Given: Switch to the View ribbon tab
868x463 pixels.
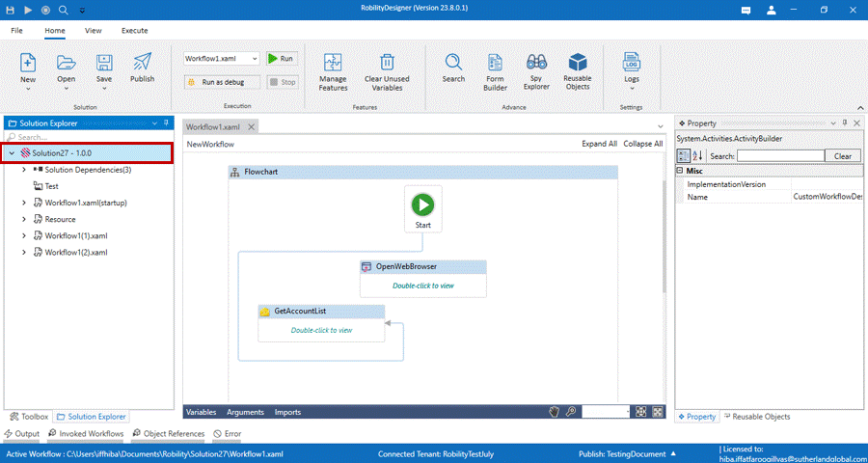Looking at the screenshot, I should (93, 31).
